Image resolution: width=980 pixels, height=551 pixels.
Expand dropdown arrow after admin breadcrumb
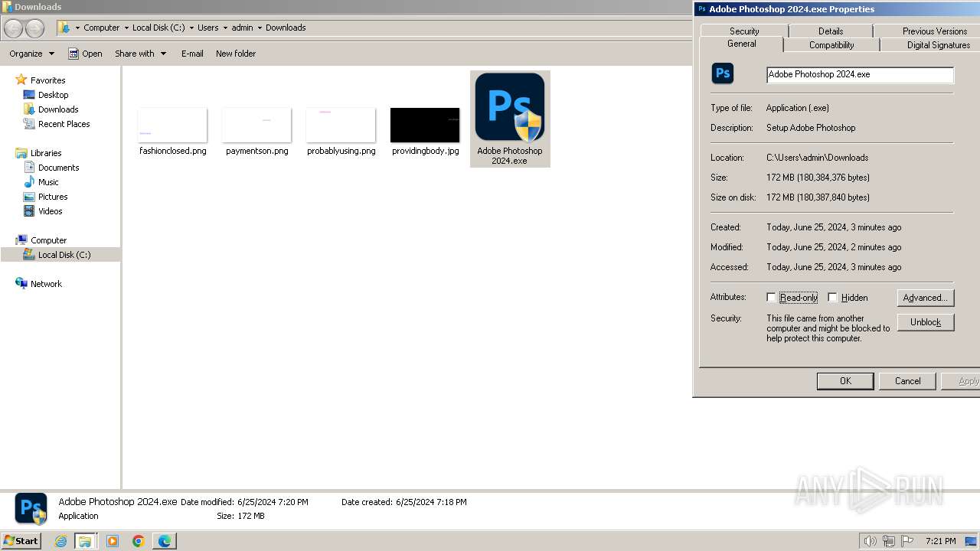pos(260,28)
